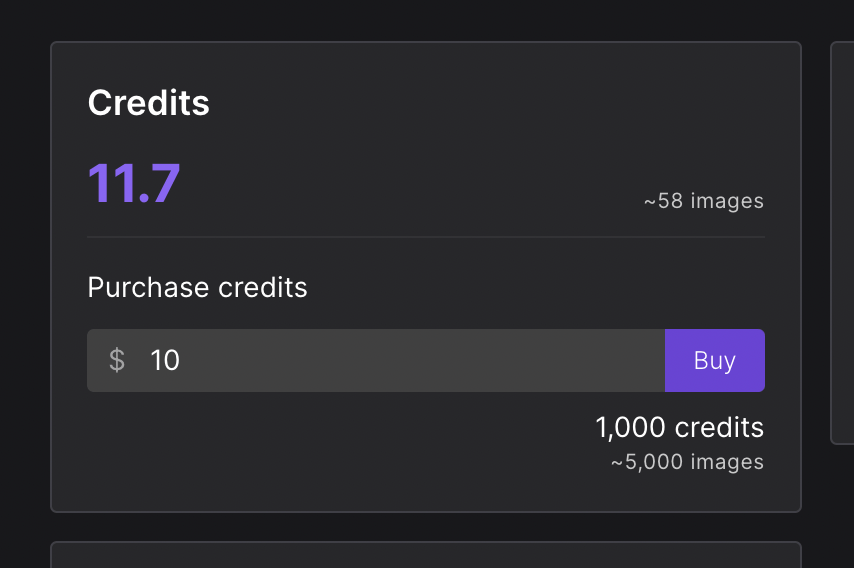Select the 11.7 credit balance number

pyautogui.click(x=134, y=184)
